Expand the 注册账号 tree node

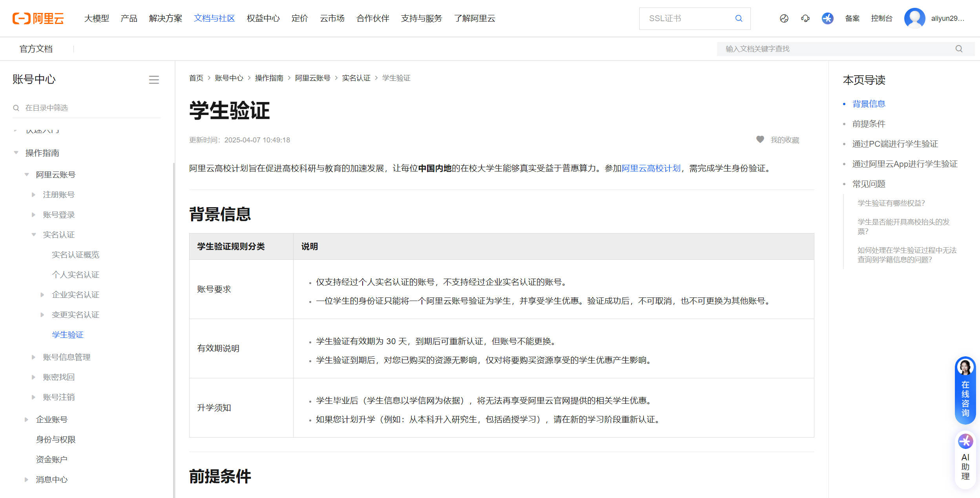coord(34,195)
